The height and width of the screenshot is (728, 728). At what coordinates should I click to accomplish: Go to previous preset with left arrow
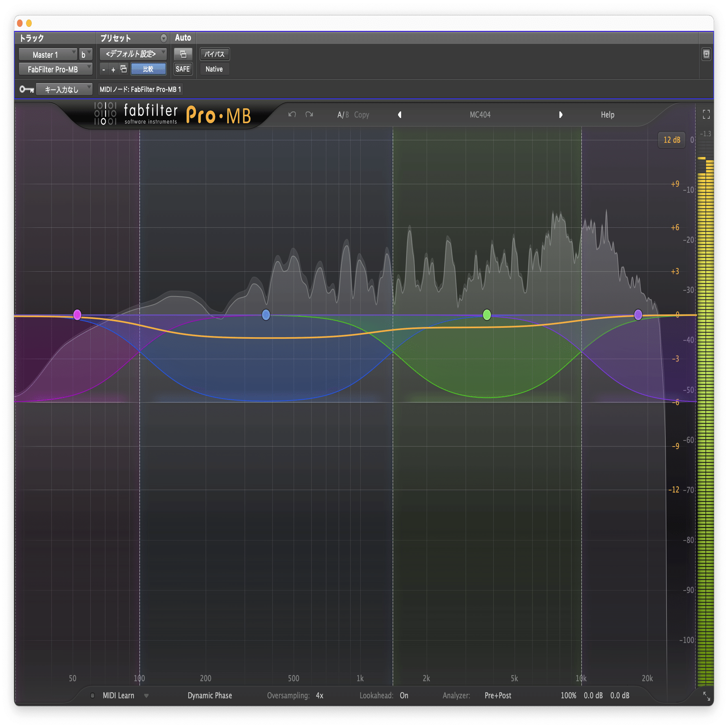point(400,115)
